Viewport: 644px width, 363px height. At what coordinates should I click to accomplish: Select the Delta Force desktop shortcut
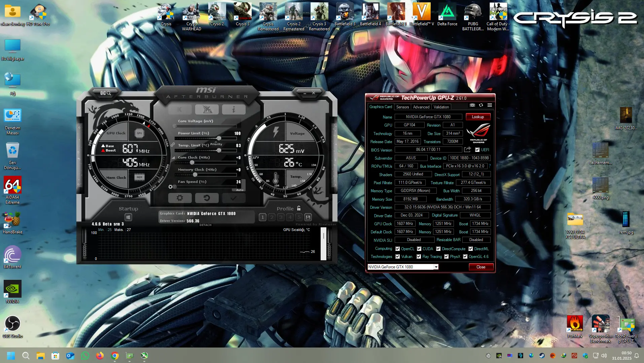point(447,14)
